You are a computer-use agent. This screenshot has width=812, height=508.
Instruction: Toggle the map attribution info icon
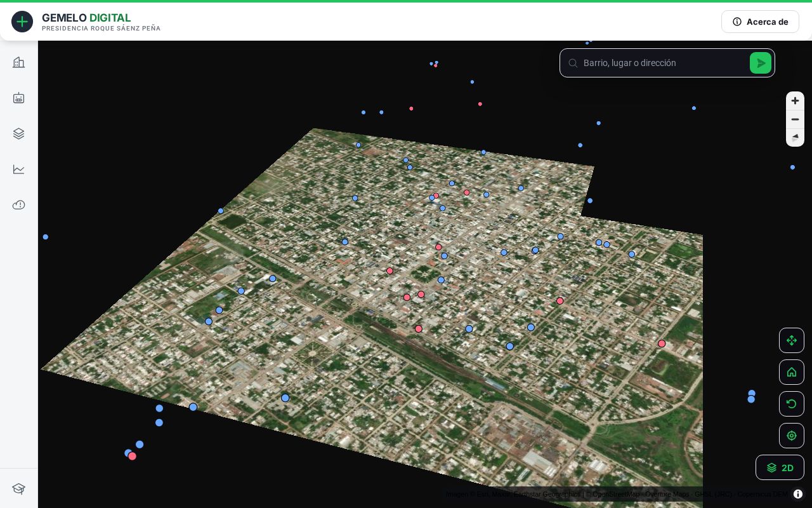798,494
